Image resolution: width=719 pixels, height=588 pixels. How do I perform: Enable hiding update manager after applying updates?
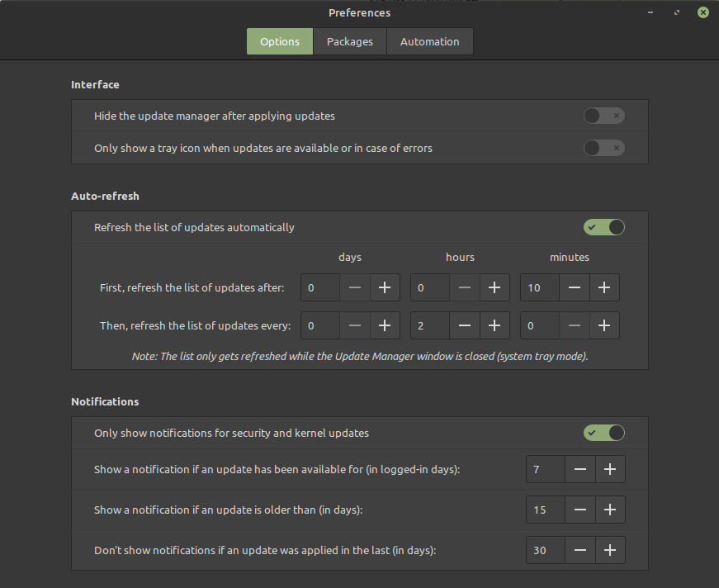pyautogui.click(x=603, y=116)
